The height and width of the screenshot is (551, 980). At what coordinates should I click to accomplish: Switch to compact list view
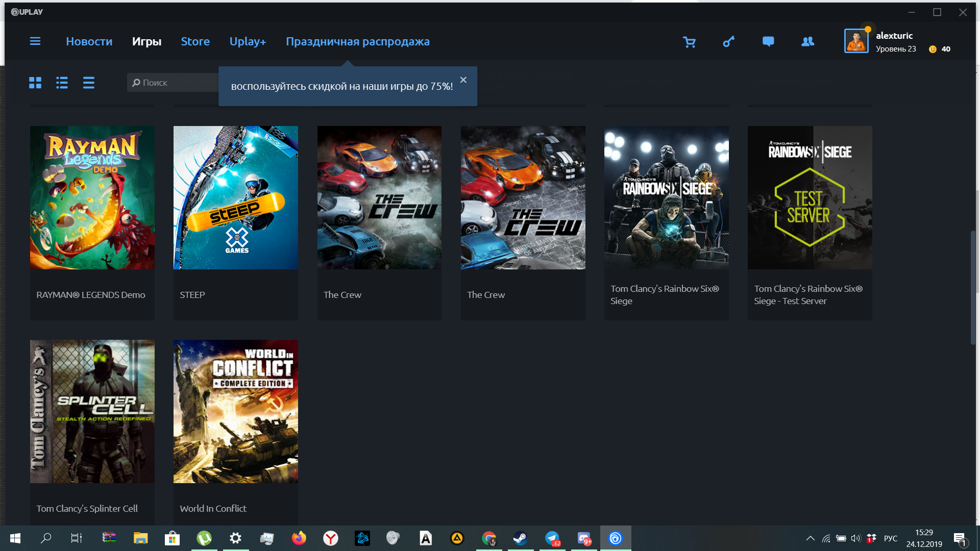point(89,83)
